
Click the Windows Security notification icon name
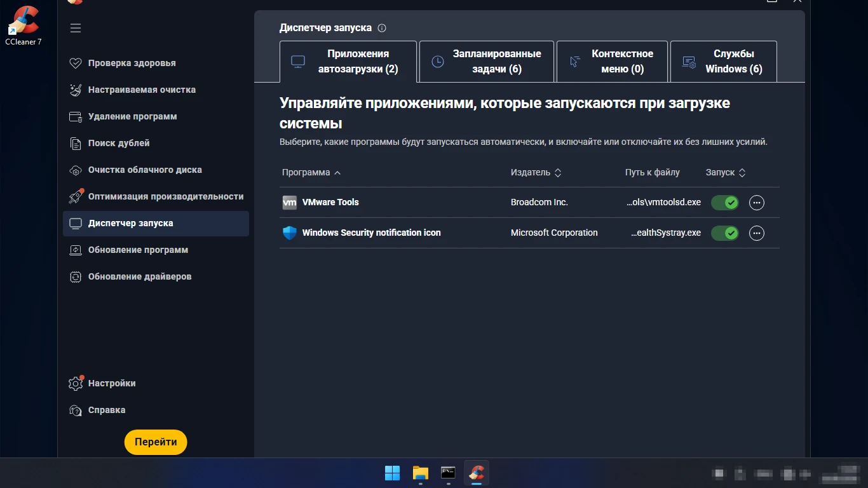372,233
